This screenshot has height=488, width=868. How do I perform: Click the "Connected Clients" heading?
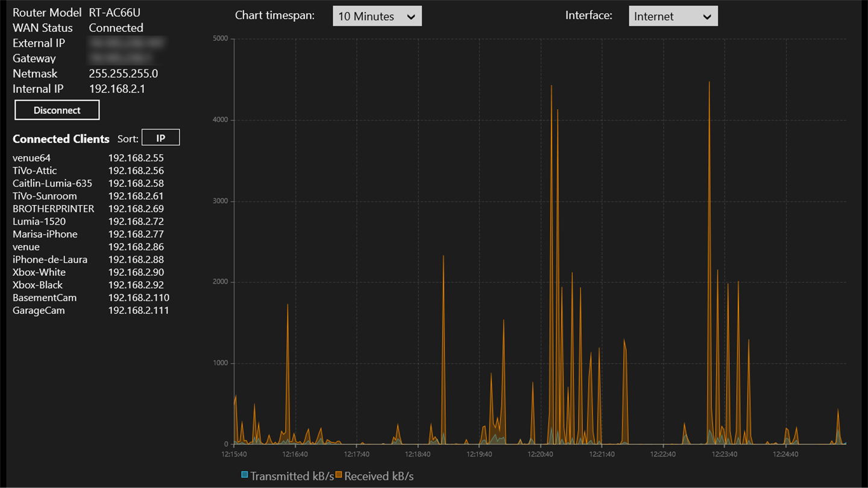(61, 139)
